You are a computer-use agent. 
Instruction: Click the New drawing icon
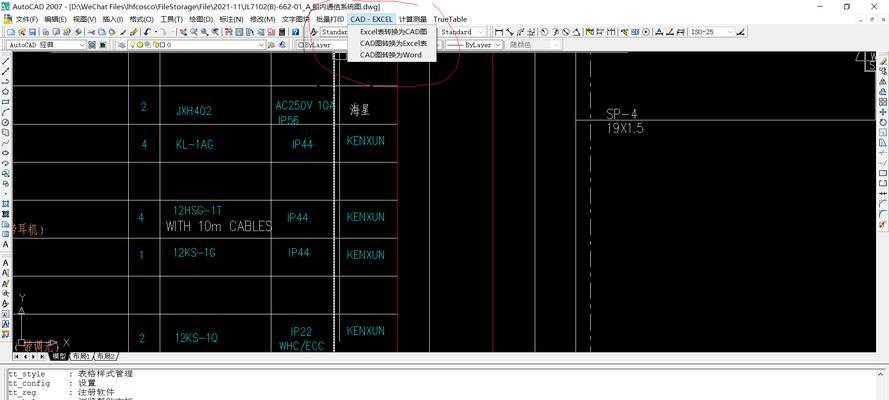point(11,32)
